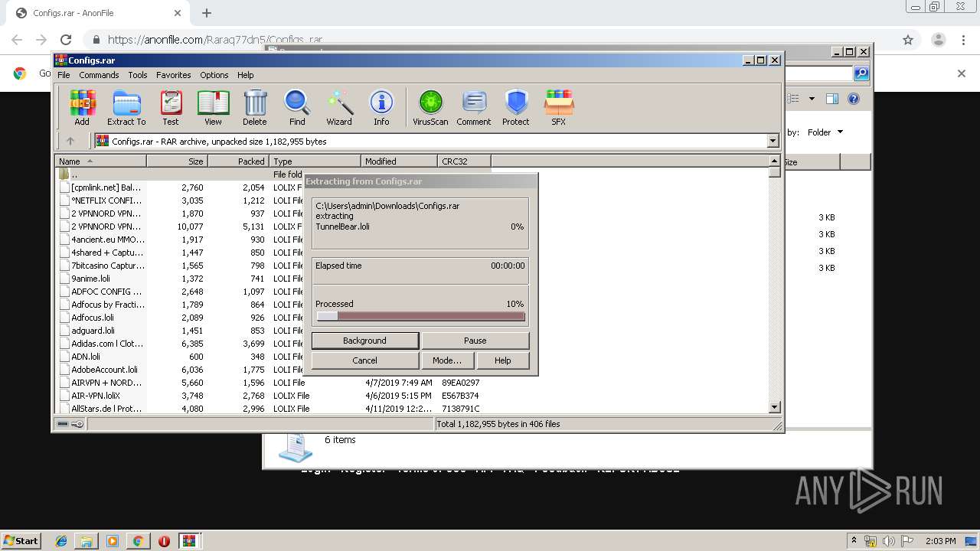The width and height of the screenshot is (980, 551).
Task: Click the SFX toolbar icon
Action: point(559,108)
